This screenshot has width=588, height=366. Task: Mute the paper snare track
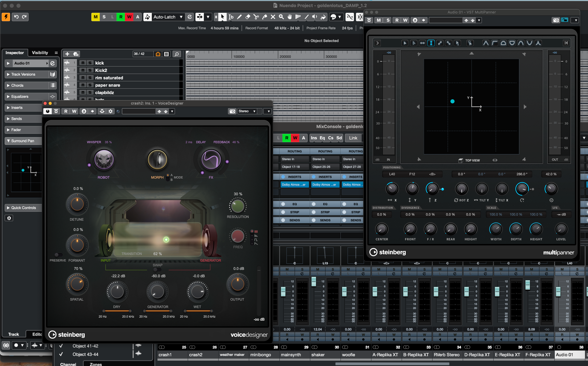tap(83, 85)
